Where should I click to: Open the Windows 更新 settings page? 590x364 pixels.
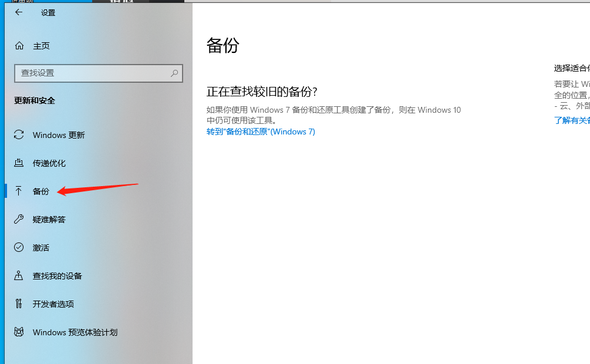(59, 135)
